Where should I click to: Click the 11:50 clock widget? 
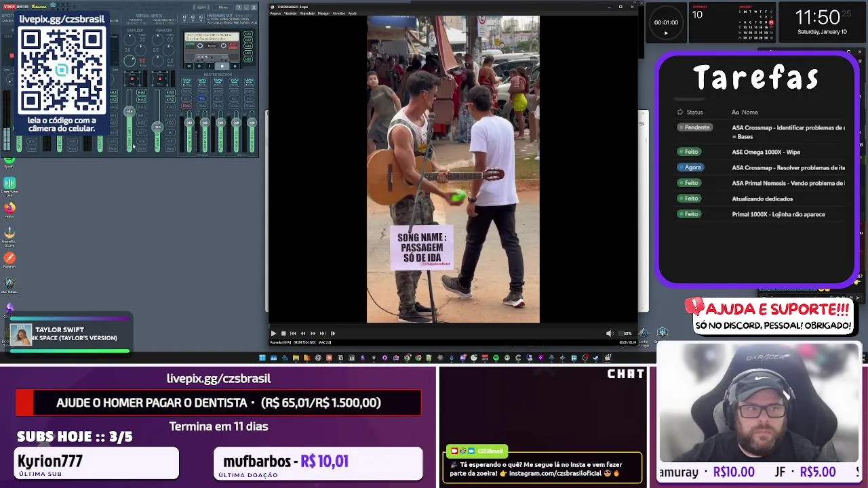(821, 20)
